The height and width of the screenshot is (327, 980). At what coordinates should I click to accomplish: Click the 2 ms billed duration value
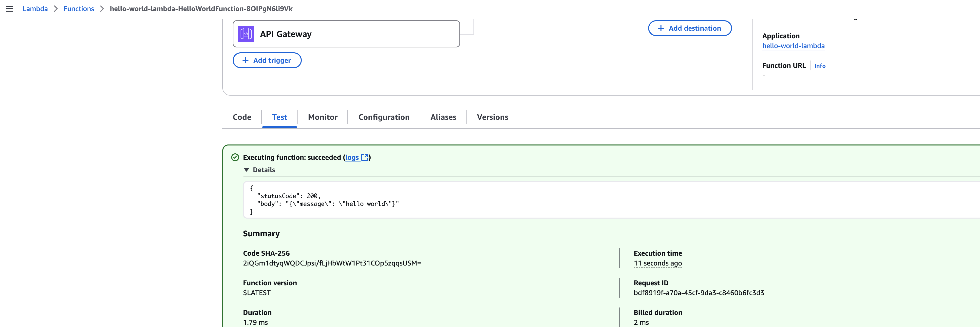[x=641, y=323]
